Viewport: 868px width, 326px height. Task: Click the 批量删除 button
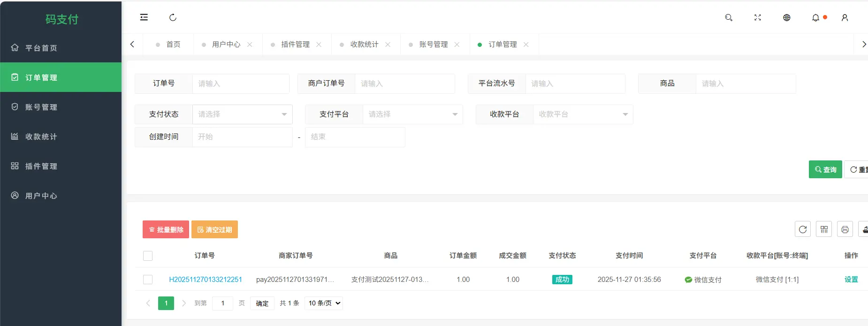(166, 229)
